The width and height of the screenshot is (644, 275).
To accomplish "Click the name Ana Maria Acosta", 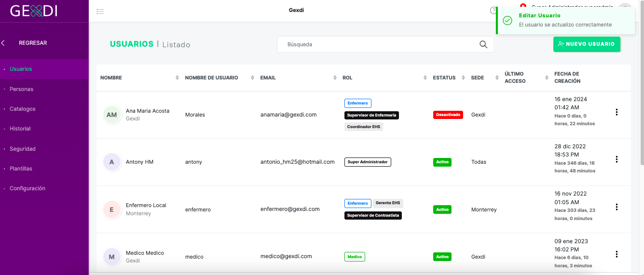I will click(x=148, y=111).
